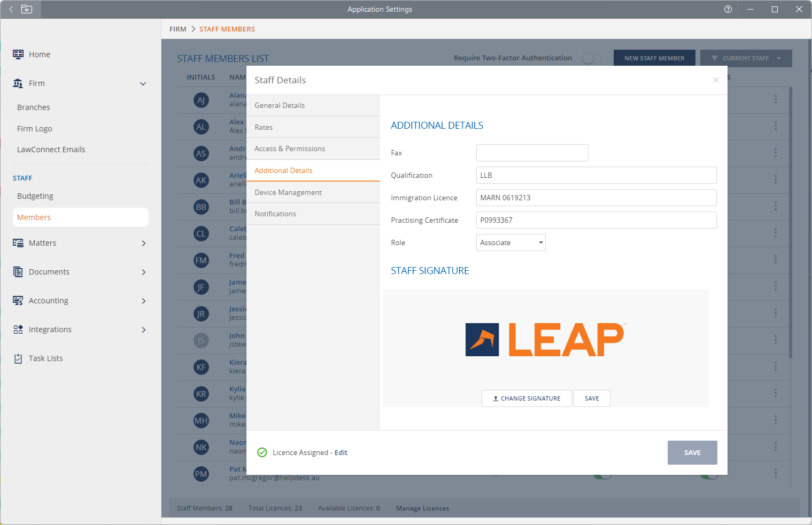Click the AJ initials avatar
This screenshot has width=812, height=525.
201,100
